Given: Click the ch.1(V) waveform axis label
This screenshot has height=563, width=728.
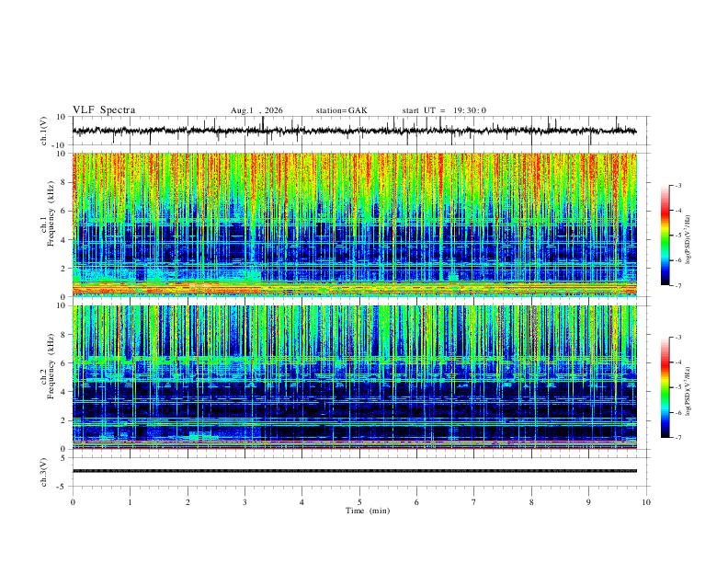Looking at the screenshot, I should click(x=44, y=131).
